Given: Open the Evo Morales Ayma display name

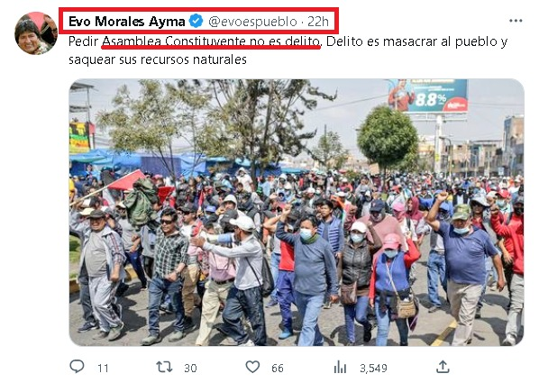Looking at the screenshot, I should click(126, 22).
